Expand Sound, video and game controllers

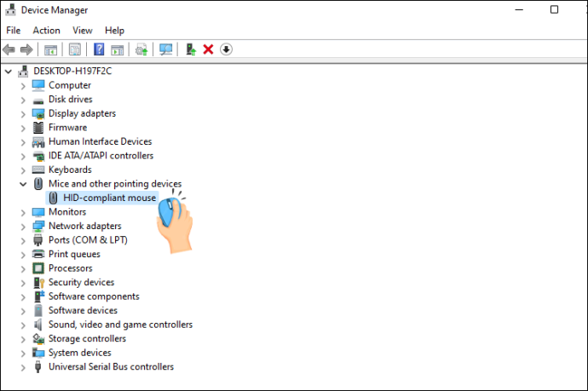[23, 325]
